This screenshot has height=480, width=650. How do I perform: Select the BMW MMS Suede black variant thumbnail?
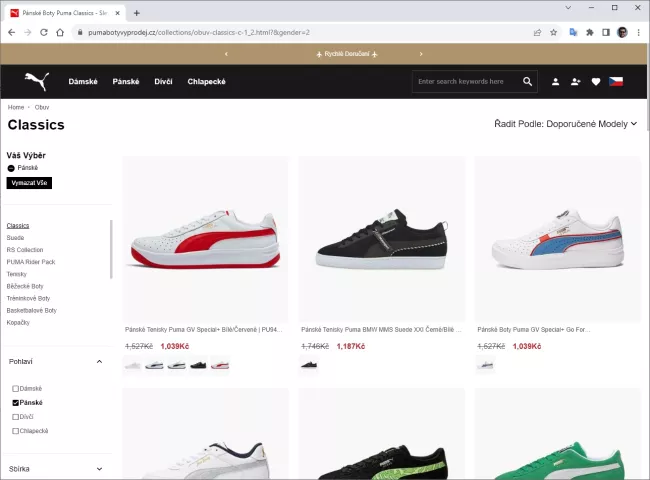309,365
